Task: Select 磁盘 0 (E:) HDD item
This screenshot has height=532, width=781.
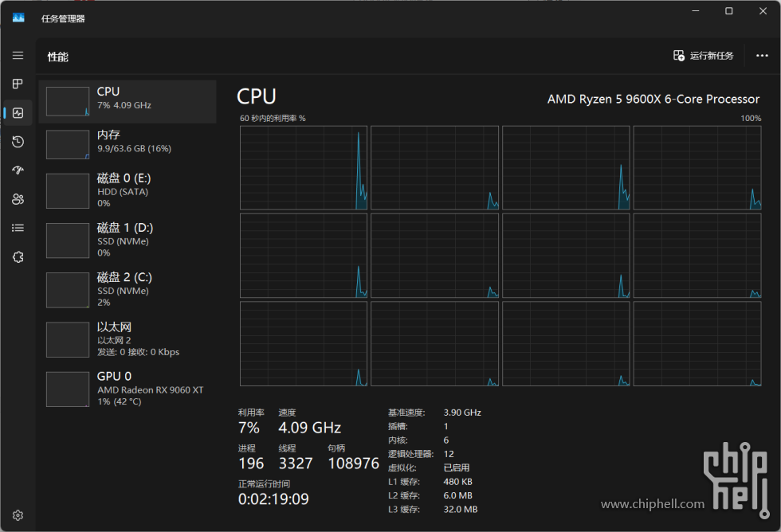Action: [128, 190]
